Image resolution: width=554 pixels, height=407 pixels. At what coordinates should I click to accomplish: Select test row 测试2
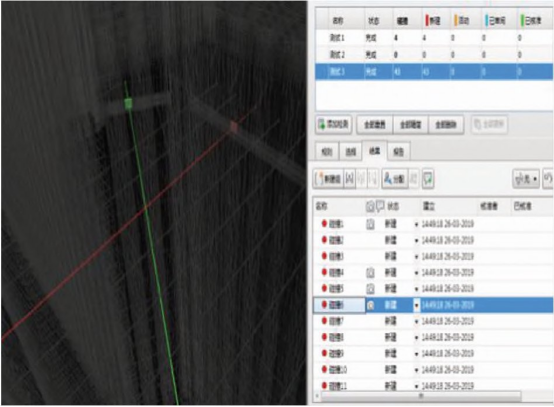pos(434,55)
